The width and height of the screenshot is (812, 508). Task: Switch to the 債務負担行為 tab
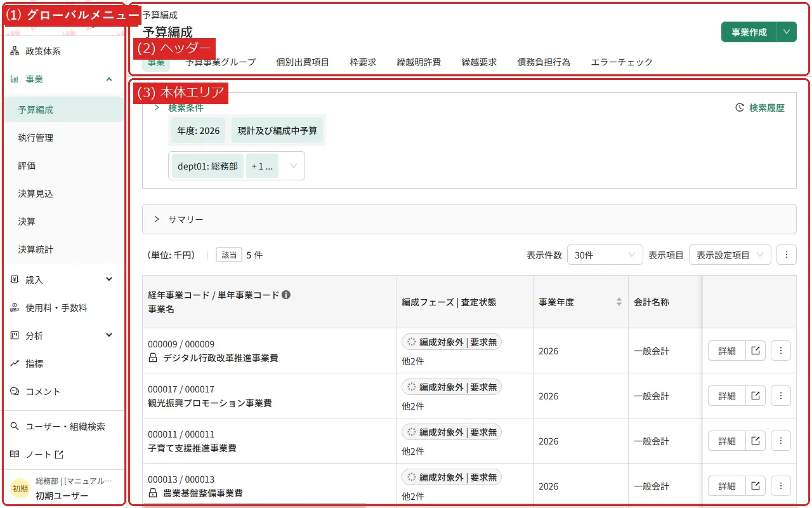pos(544,62)
